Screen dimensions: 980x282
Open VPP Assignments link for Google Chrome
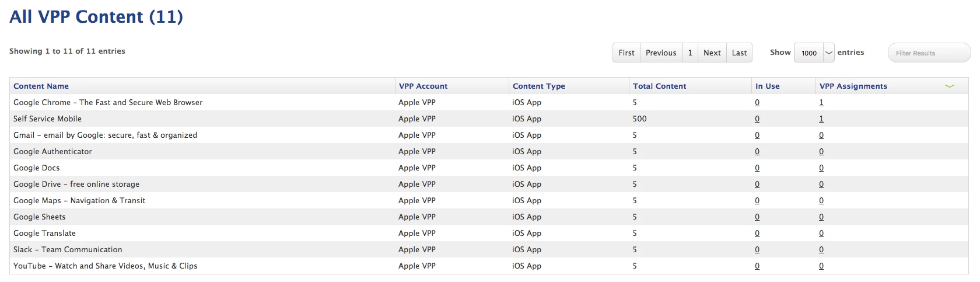[x=821, y=102]
